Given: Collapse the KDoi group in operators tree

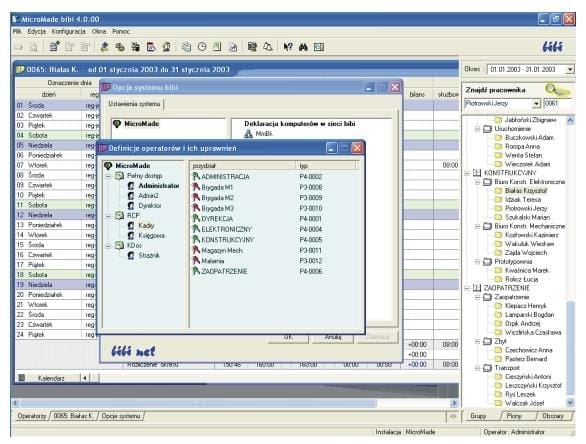Looking at the screenshot, I should click(108, 246).
